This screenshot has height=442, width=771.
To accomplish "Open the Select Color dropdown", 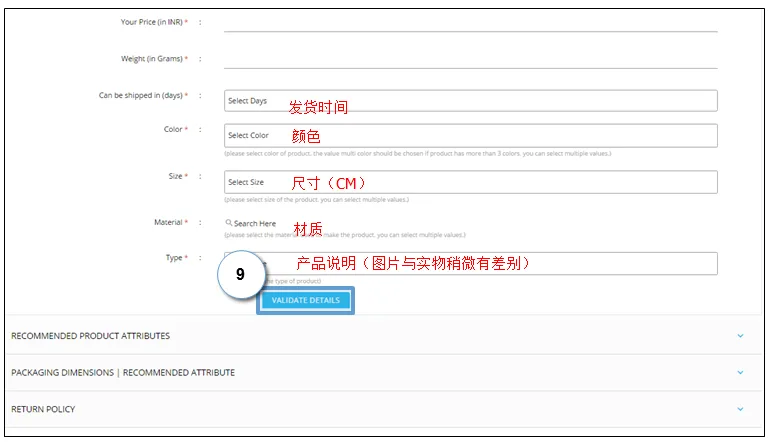I will [471, 136].
